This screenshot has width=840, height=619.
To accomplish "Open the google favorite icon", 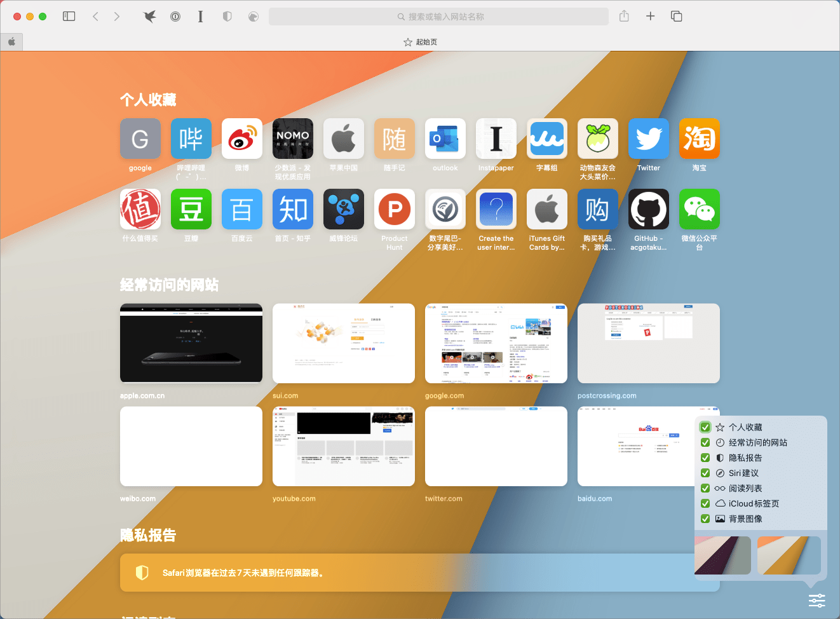I will pyautogui.click(x=140, y=139).
